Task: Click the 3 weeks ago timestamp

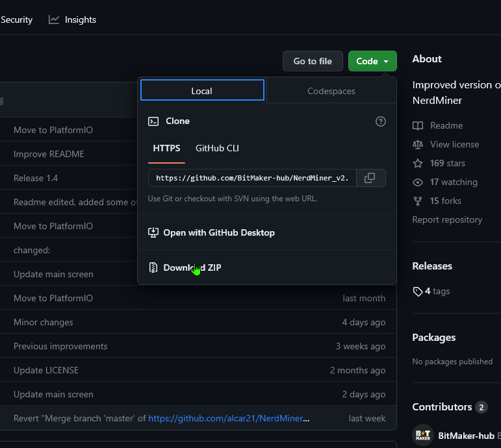Action: tap(361, 346)
